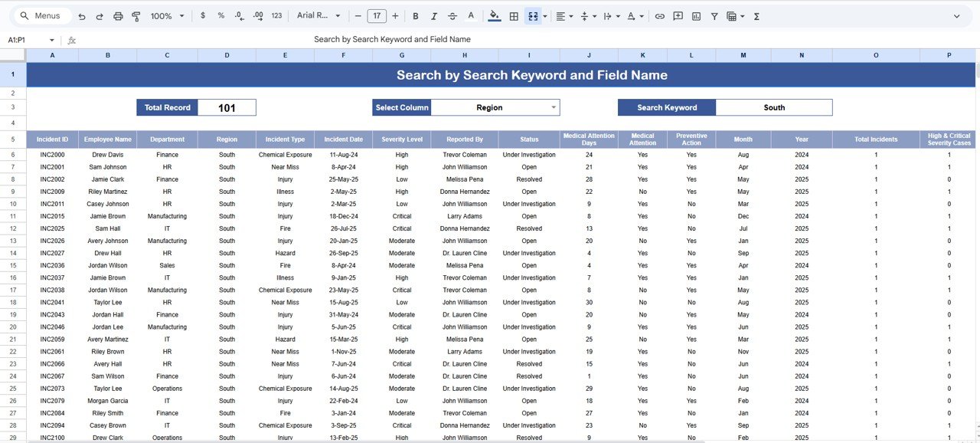This screenshot has height=443, width=980.
Task: Toggle bold formatting
Action: click(415, 15)
